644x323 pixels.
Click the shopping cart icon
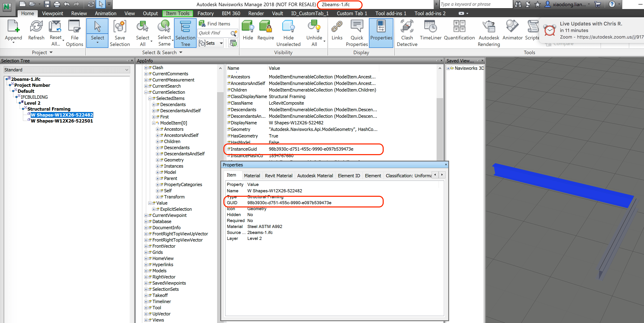point(597,4)
